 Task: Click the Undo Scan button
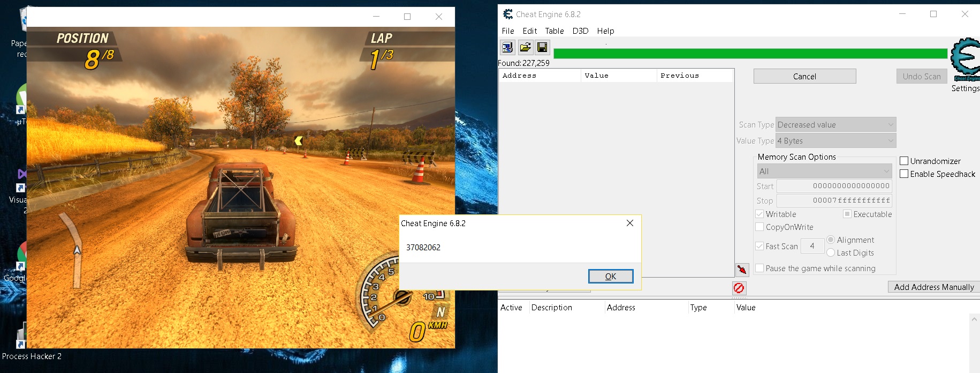click(x=922, y=76)
